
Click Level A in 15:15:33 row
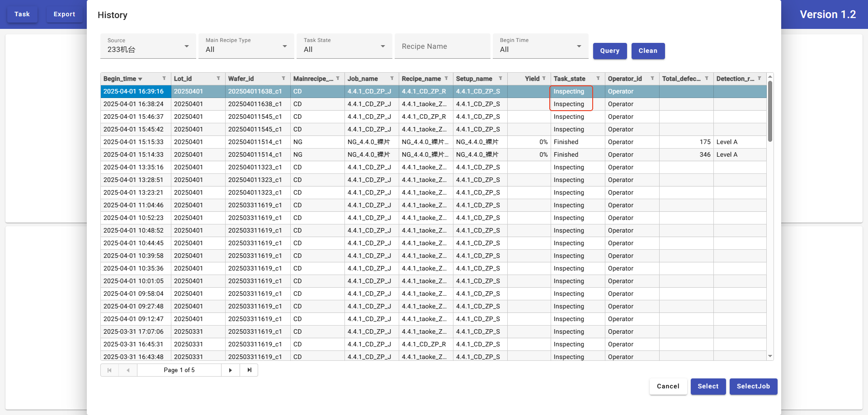click(727, 142)
